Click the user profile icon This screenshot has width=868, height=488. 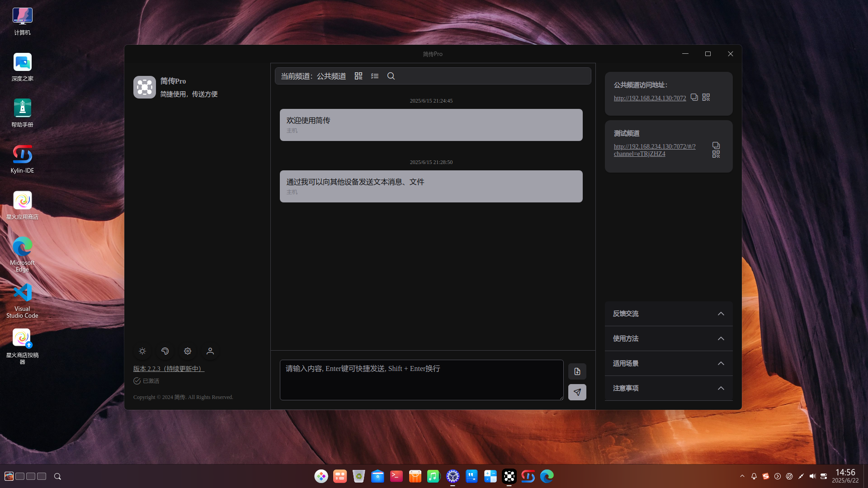[x=210, y=351]
